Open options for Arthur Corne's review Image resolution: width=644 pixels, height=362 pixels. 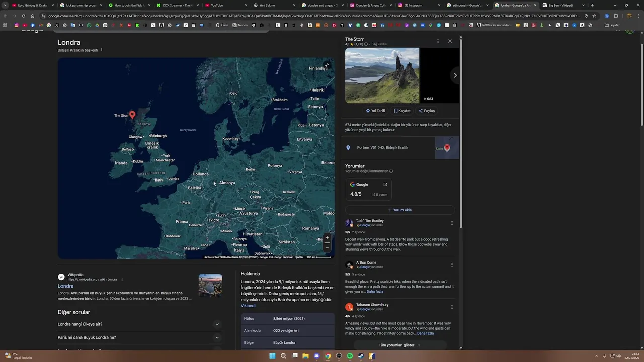click(452, 265)
